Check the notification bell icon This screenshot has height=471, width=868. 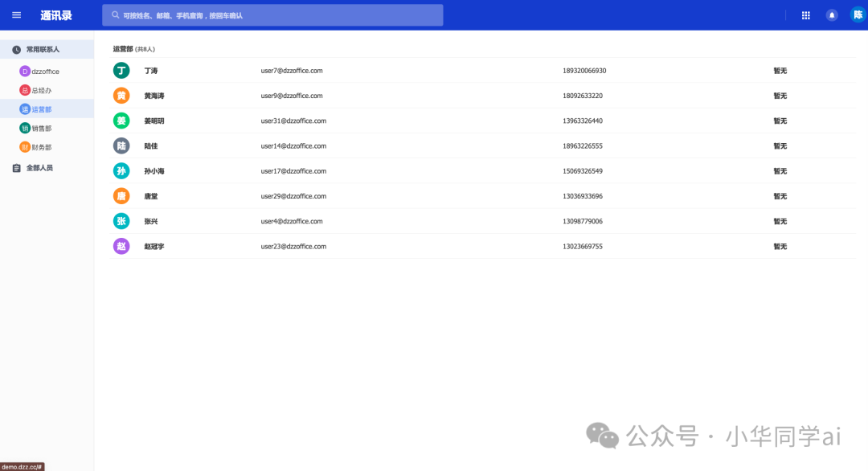point(832,15)
